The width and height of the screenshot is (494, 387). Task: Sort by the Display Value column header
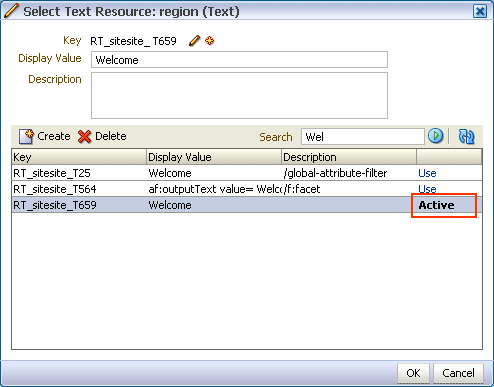pos(214,157)
